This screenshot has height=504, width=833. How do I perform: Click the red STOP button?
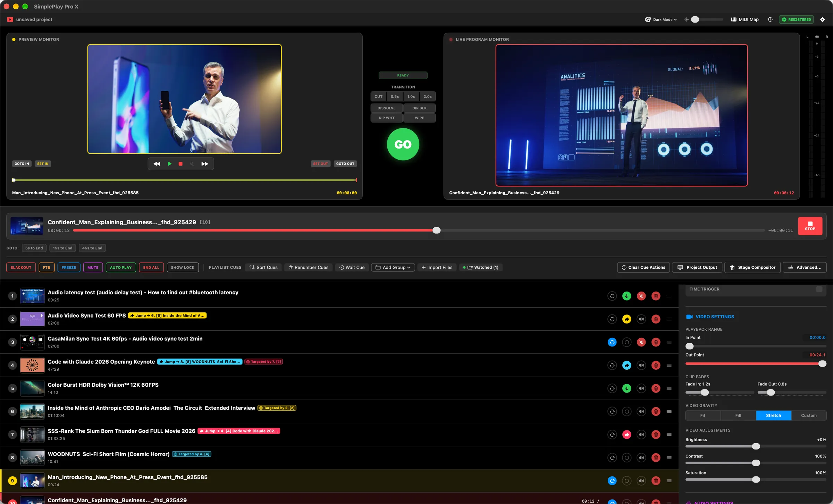click(810, 226)
